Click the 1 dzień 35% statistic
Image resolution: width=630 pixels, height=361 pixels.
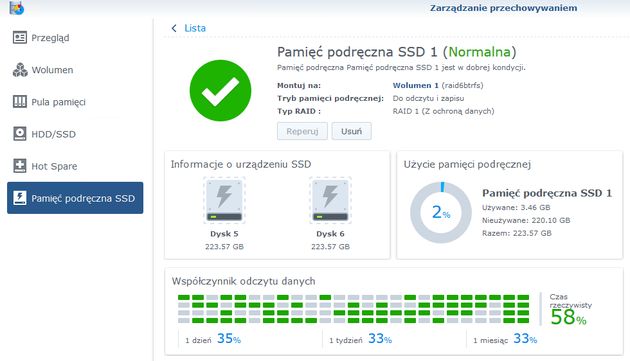[213, 339]
